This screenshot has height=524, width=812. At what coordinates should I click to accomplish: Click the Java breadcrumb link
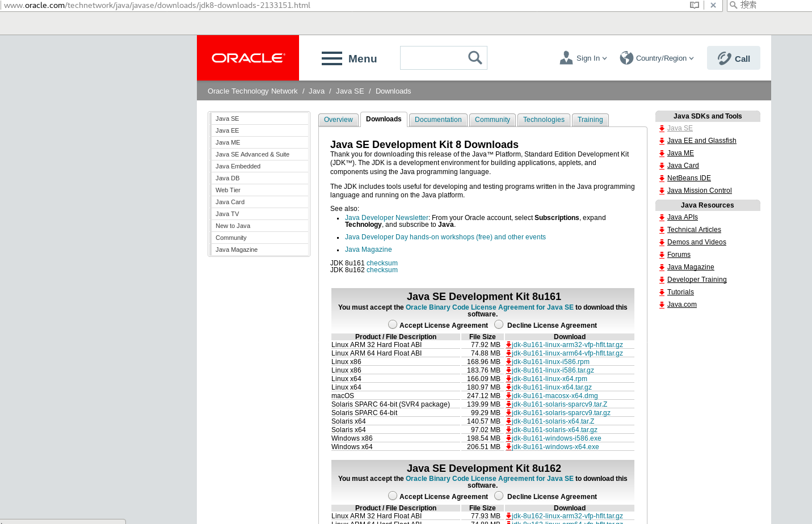pos(317,91)
